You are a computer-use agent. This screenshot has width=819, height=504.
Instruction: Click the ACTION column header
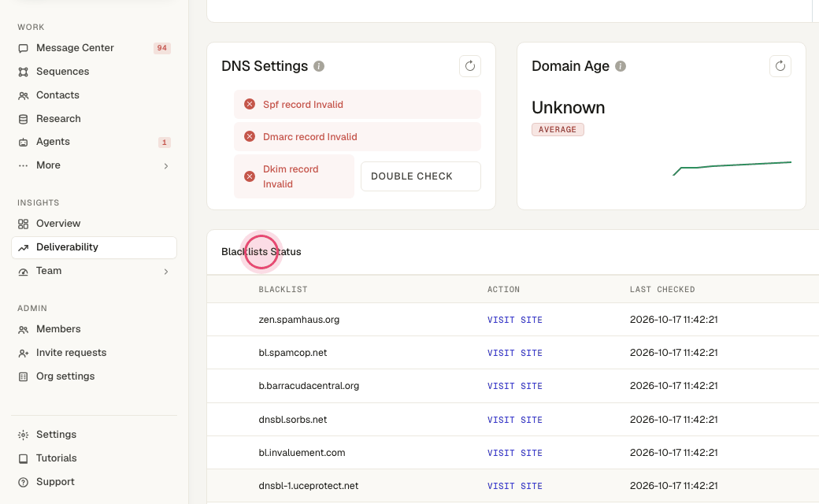[x=503, y=289]
